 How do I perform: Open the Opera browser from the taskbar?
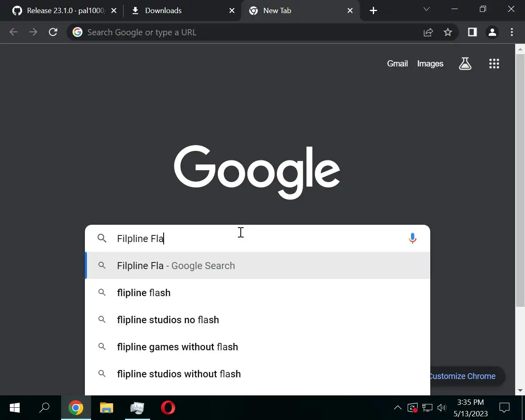pyautogui.click(x=168, y=408)
